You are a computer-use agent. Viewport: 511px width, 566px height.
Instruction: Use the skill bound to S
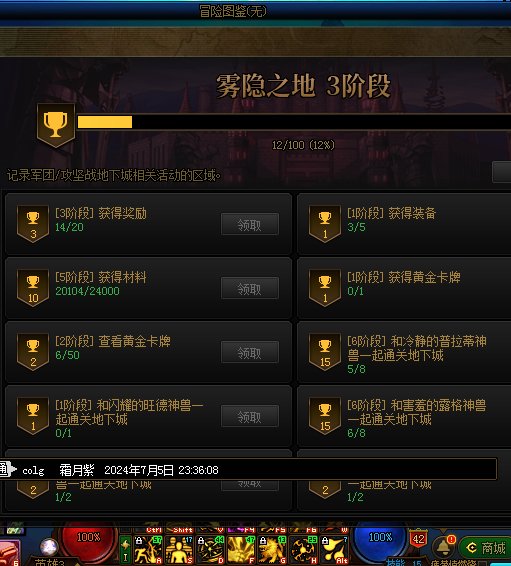pos(179,550)
